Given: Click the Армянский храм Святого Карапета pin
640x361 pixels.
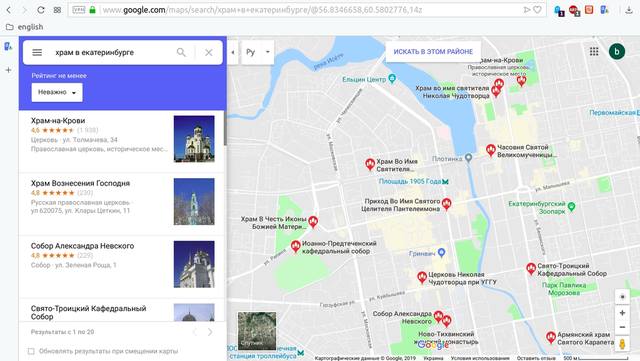Looking at the screenshot, I should (x=551, y=337).
